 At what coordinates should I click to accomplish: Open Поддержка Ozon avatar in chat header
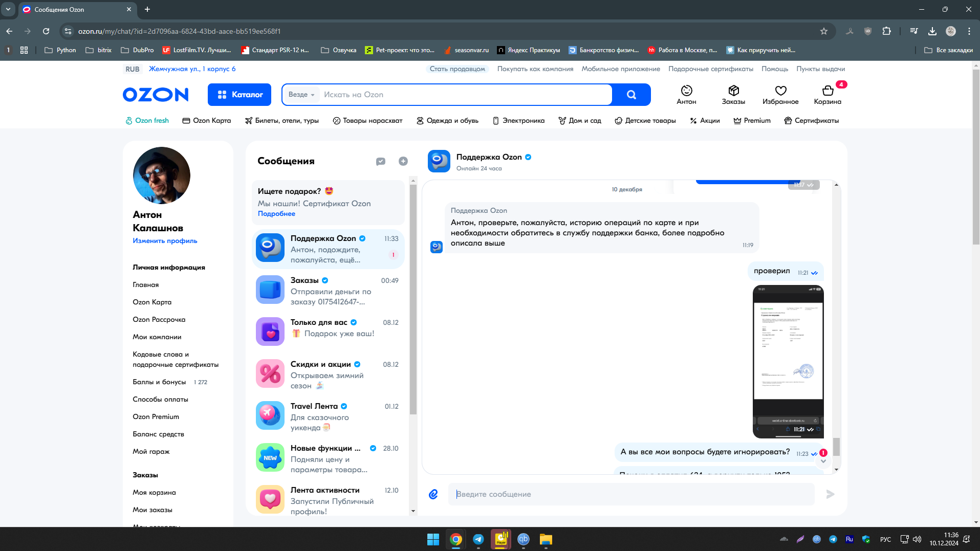click(x=439, y=161)
